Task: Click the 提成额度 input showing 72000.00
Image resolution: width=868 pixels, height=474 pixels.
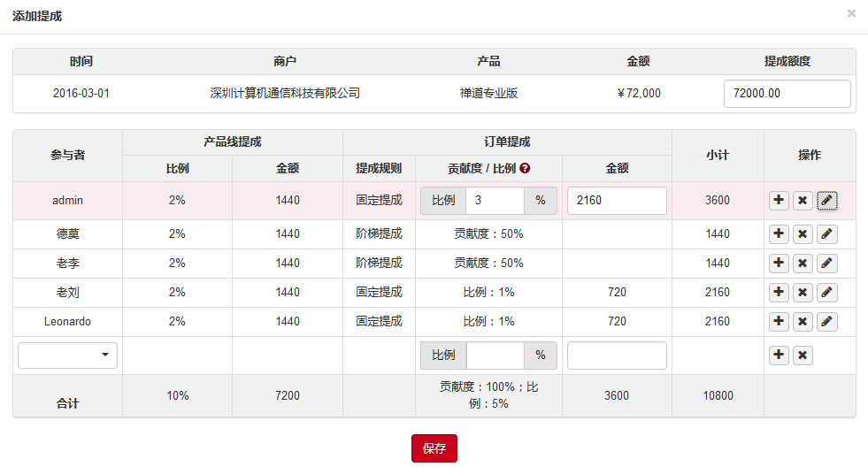Action: pyautogui.click(x=787, y=94)
